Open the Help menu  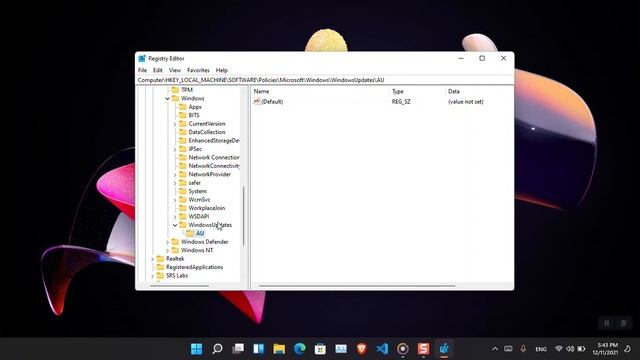222,70
